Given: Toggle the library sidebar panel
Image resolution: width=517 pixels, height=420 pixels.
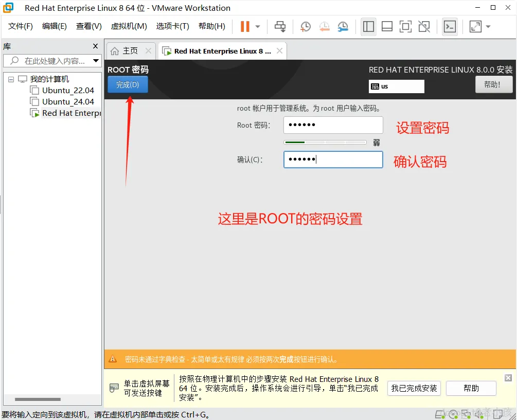Looking at the screenshot, I should pos(368,26).
